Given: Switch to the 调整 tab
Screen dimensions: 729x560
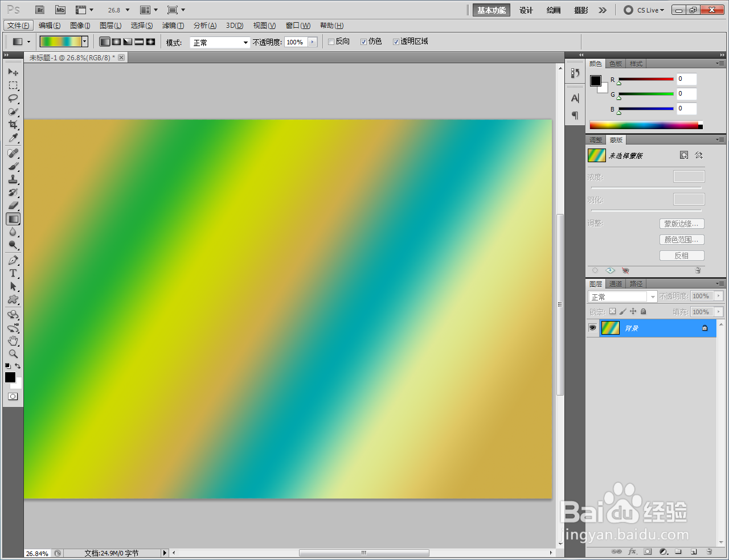Looking at the screenshot, I should 596,140.
